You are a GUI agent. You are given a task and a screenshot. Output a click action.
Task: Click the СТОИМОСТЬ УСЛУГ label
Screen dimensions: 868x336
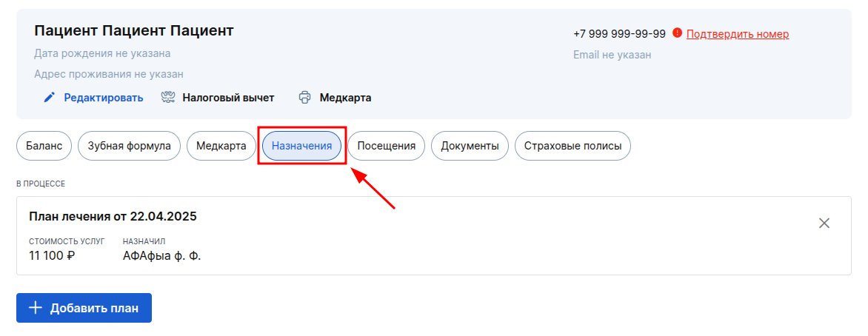point(67,241)
